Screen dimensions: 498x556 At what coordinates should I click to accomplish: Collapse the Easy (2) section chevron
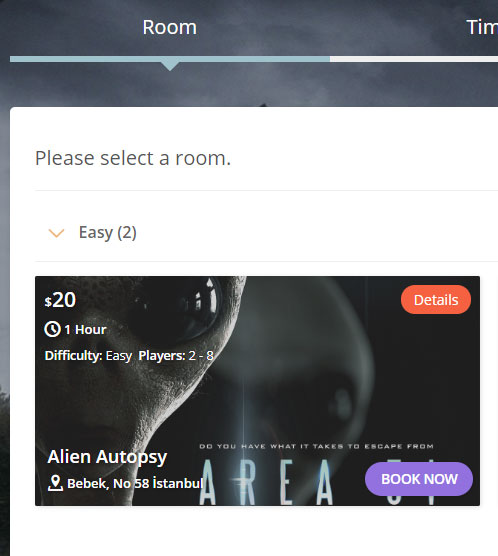(56, 233)
